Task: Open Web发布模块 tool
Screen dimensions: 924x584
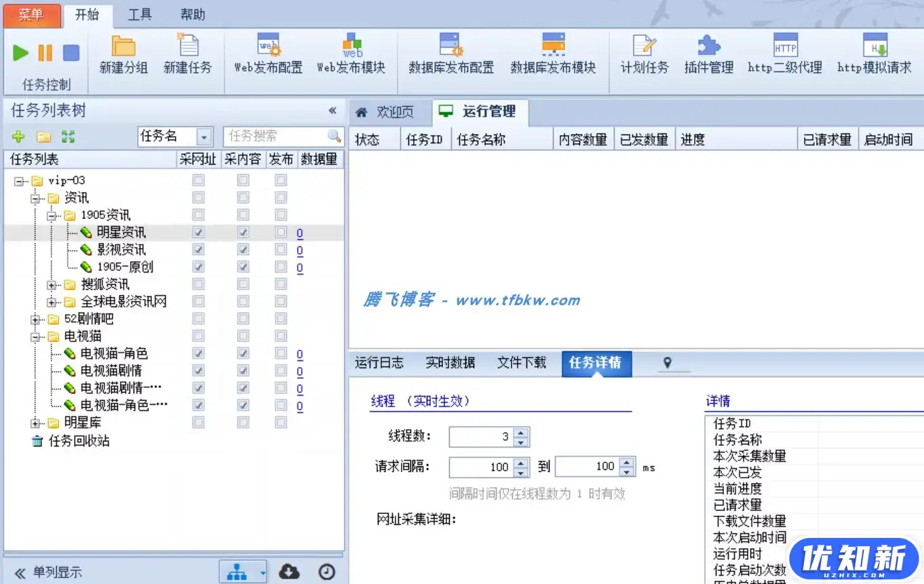Action: point(351,55)
